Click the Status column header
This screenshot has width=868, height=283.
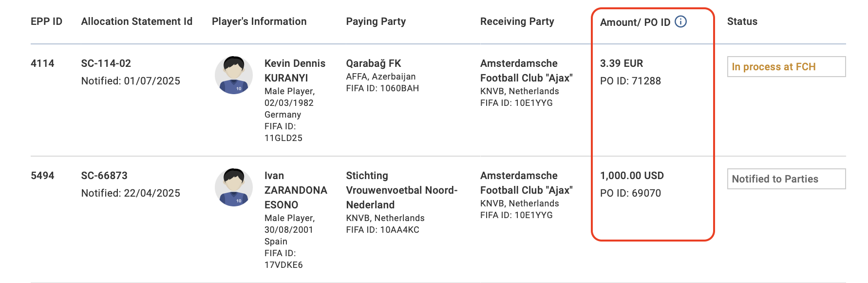point(742,21)
